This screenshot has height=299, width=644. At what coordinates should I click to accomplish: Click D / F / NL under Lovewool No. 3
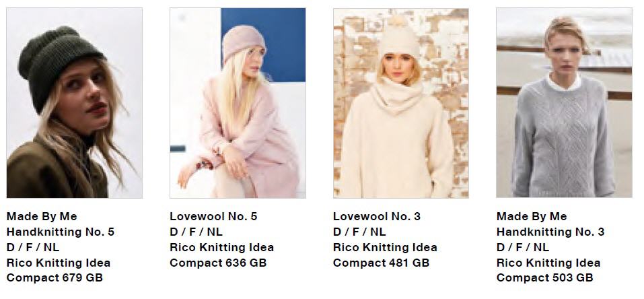(x=359, y=232)
